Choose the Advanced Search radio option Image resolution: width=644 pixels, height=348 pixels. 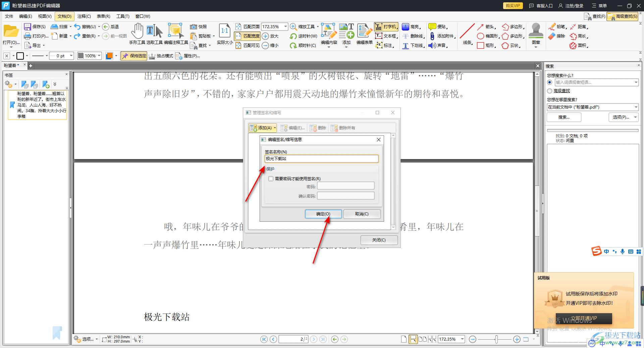(x=549, y=91)
